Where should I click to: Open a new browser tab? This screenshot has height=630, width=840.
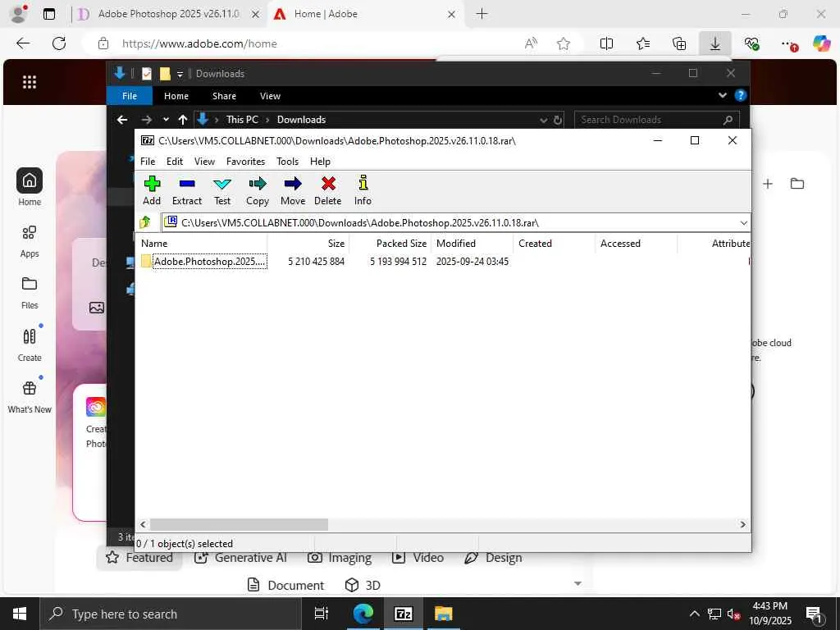(482, 14)
